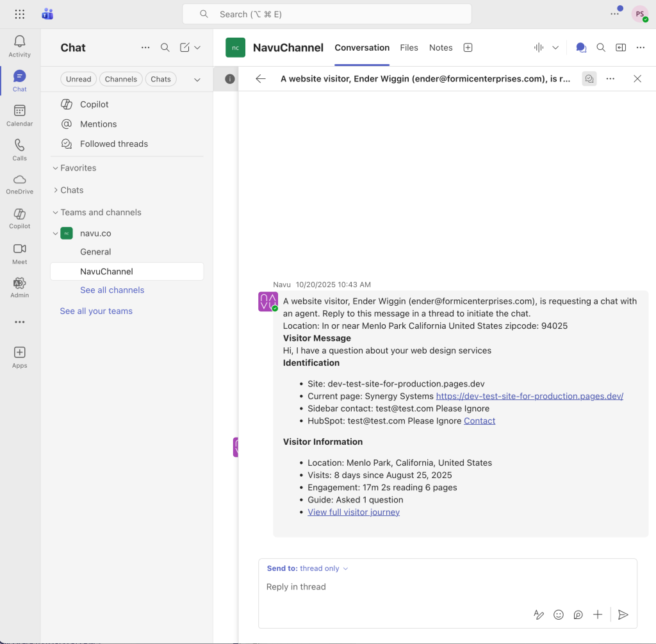656x644 pixels.
Task: Click the Meet camera icon
Action: (x=19, y=253)
